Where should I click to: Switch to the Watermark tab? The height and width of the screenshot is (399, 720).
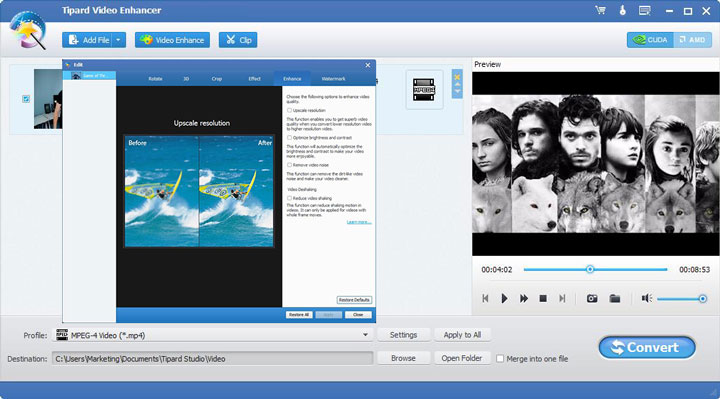[x=333, y=79]
